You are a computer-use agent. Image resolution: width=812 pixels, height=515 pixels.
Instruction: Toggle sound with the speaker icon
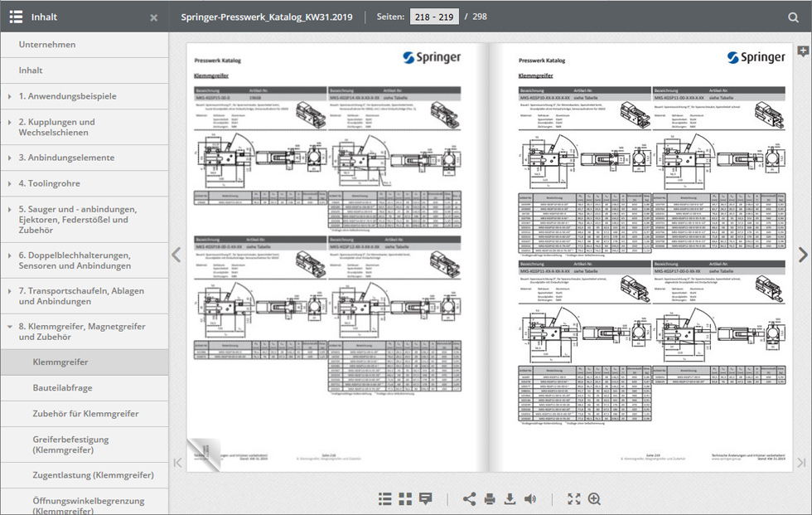coord(530,499)
